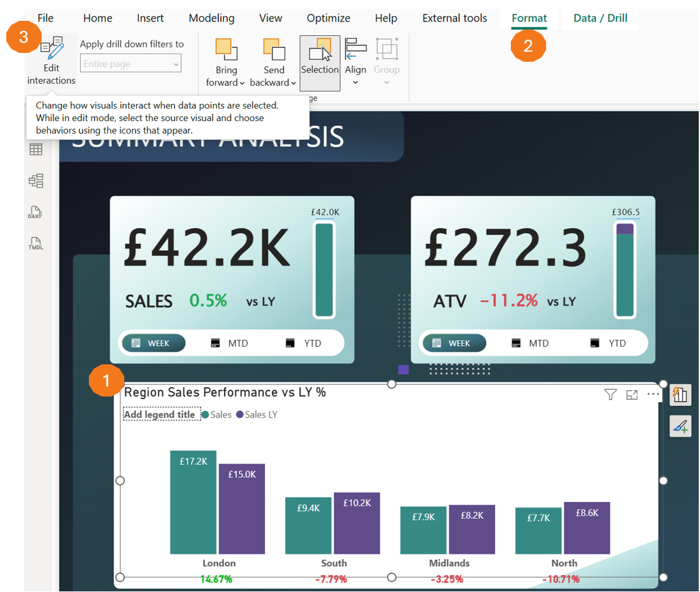This screenshot has height=592, width=700.
Task: Select North £7.7K Sales bar
Action: 539,531
